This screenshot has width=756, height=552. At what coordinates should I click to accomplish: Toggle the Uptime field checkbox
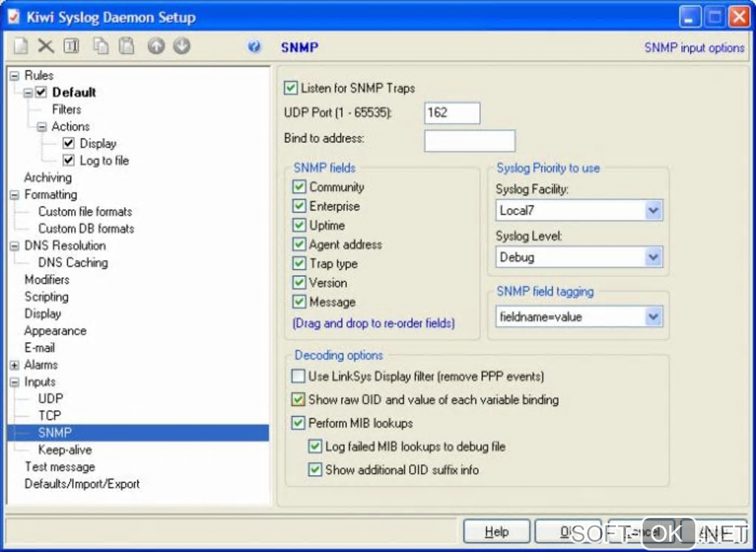click(x=299, y=225)
